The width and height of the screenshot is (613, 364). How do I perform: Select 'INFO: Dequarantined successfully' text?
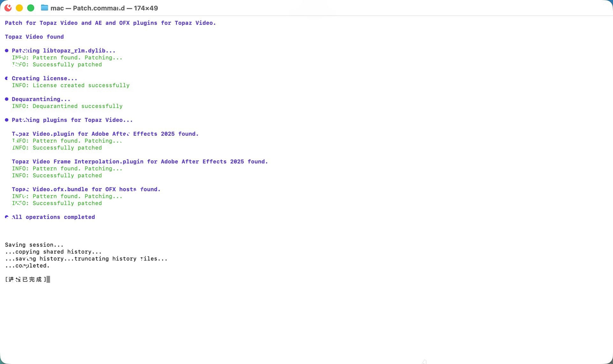click(x=67, y=106)
